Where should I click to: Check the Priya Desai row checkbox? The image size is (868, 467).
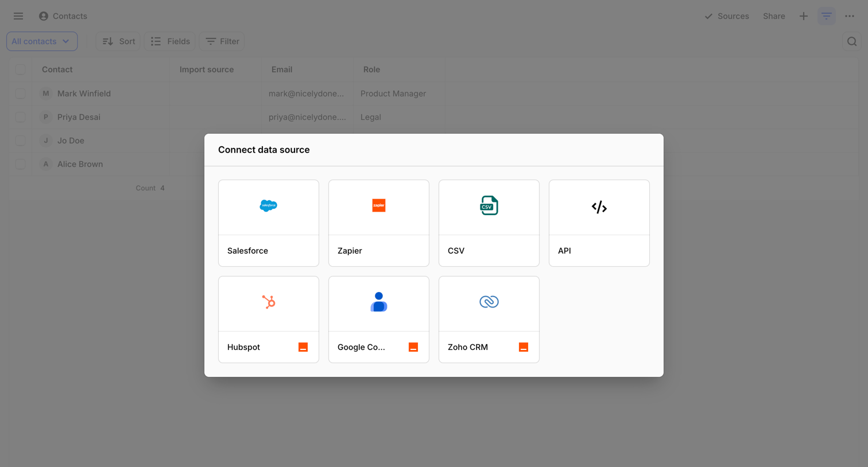pos(20,117)
